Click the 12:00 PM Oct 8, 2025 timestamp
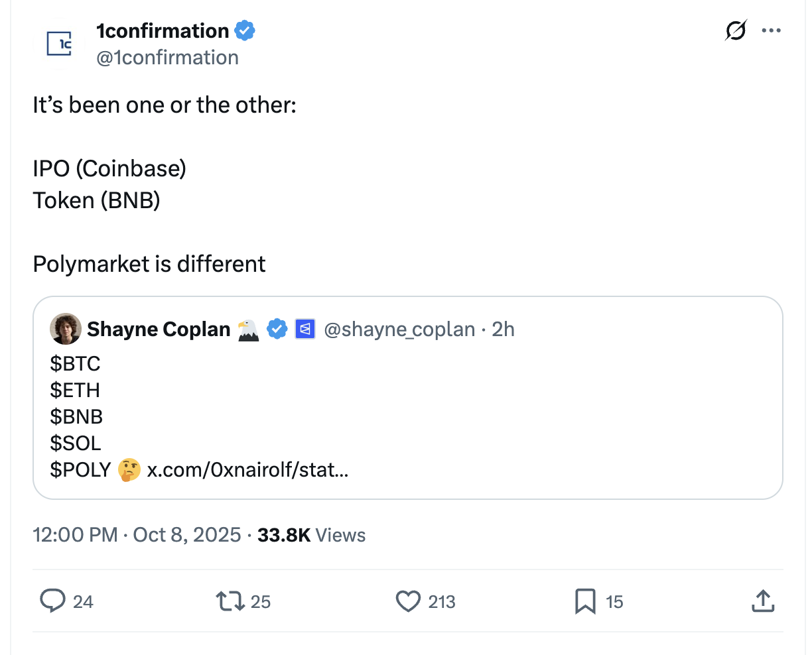Image resolution: width=812 pixels, height=655 pixels. click(x=137, y=535)
